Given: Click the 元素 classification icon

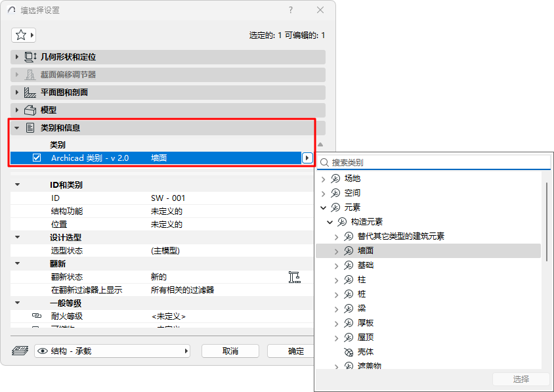Looking at the screenshot, I should 335,207.
